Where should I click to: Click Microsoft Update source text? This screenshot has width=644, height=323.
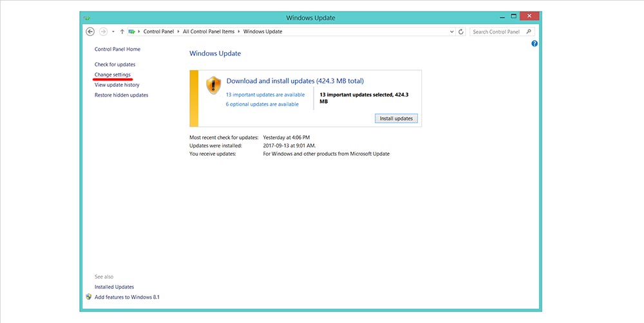[x=326, y=154]
